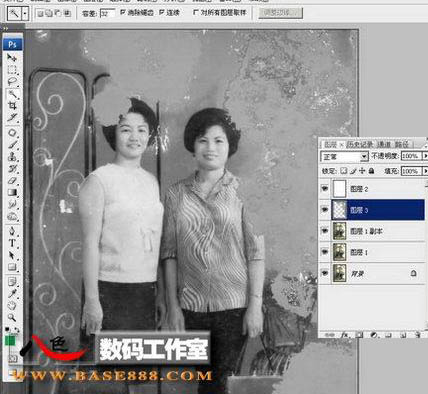428x394 pixels.
Task: Click the opacity value field
Action: point(411,156)
